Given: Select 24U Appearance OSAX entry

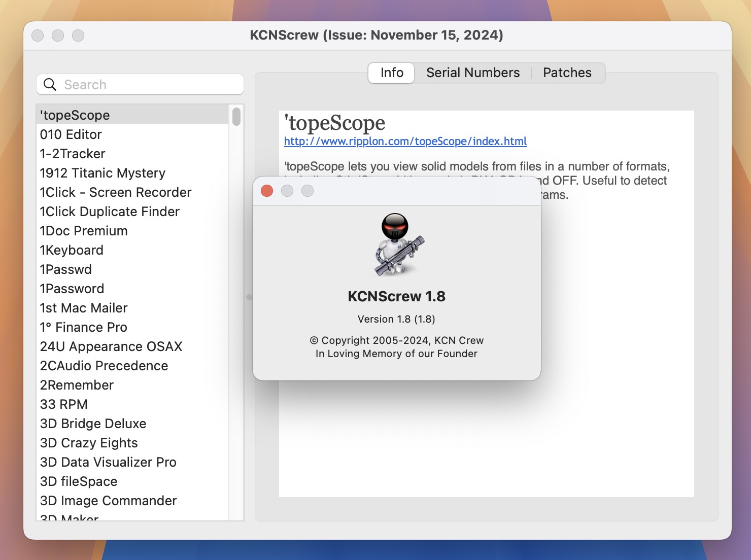Looking at the screenshot, I should coord(133,346).
